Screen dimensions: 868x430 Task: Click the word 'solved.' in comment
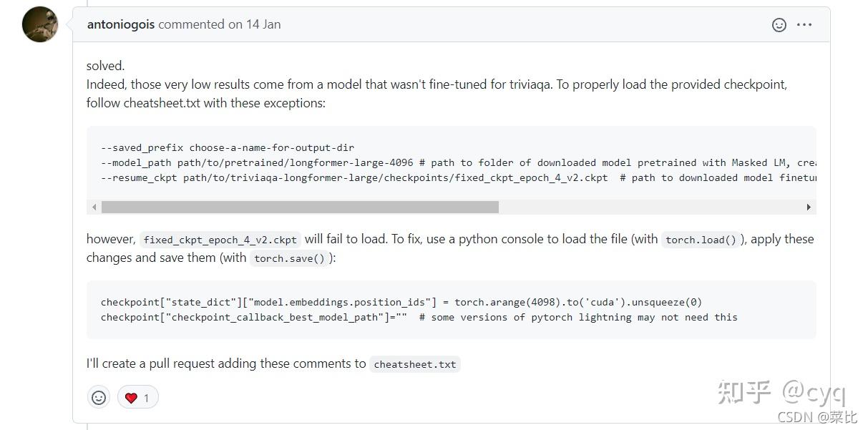(x=105, y=66)
